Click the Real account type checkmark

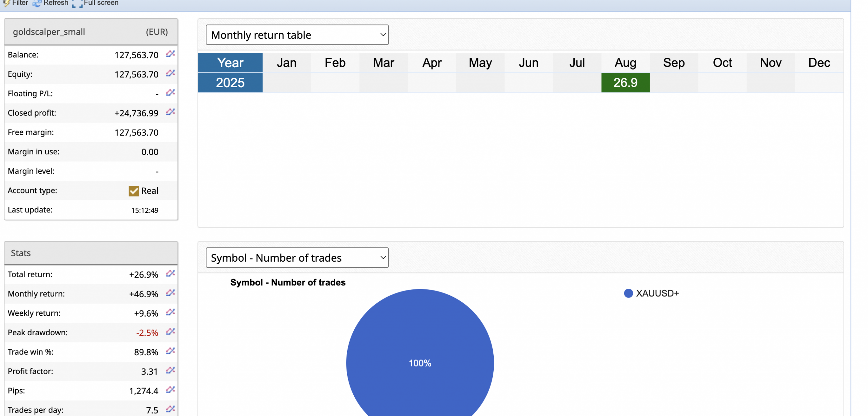click(x=134, y=191)
